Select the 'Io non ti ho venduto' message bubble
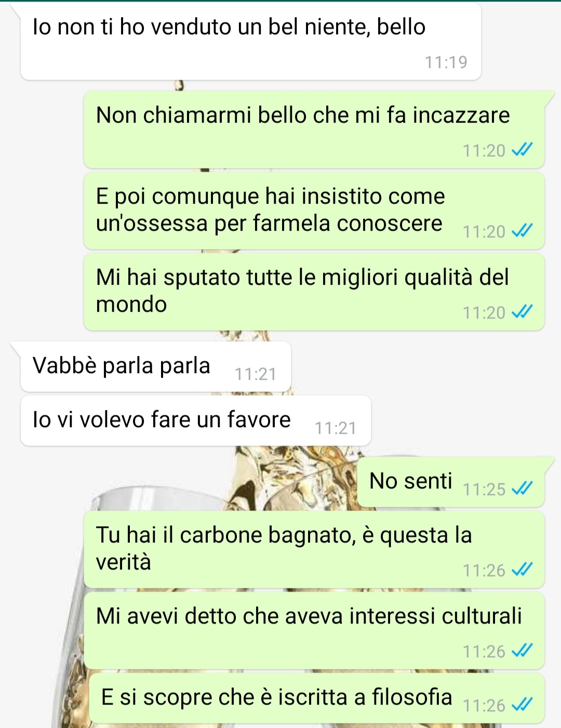 (x=250, y=42)
